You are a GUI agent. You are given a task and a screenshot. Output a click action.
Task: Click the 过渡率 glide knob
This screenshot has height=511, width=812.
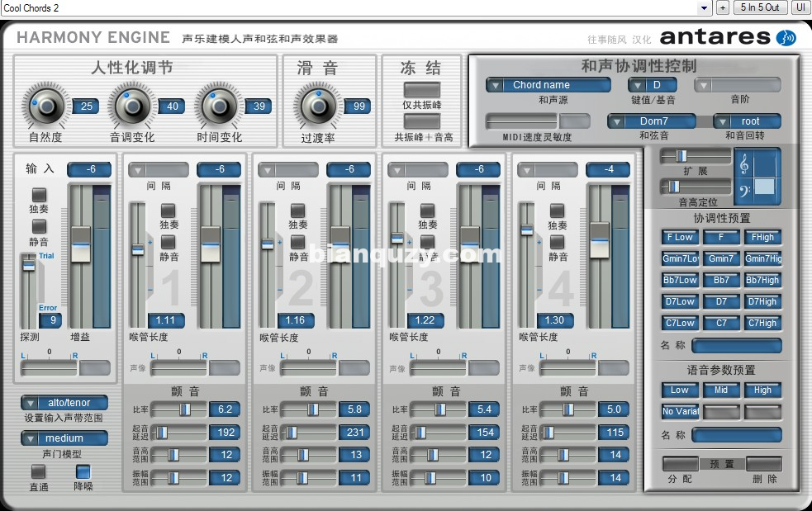coord(318,106)
